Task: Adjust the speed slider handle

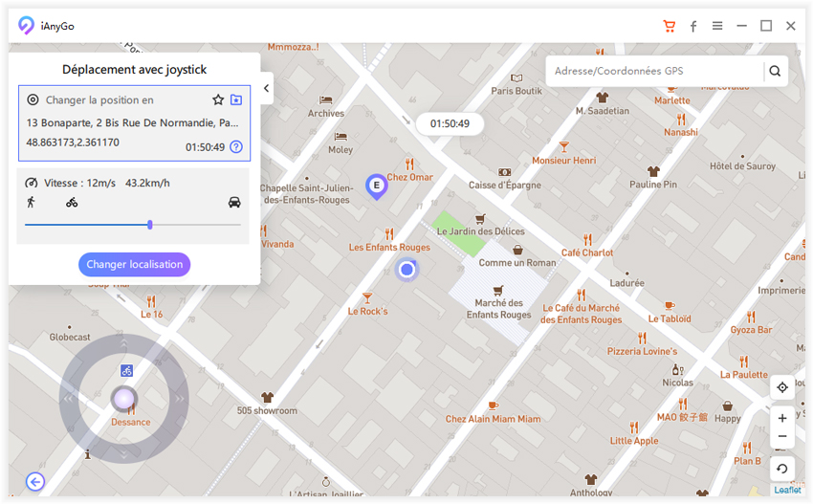Action: pos(150,225)
